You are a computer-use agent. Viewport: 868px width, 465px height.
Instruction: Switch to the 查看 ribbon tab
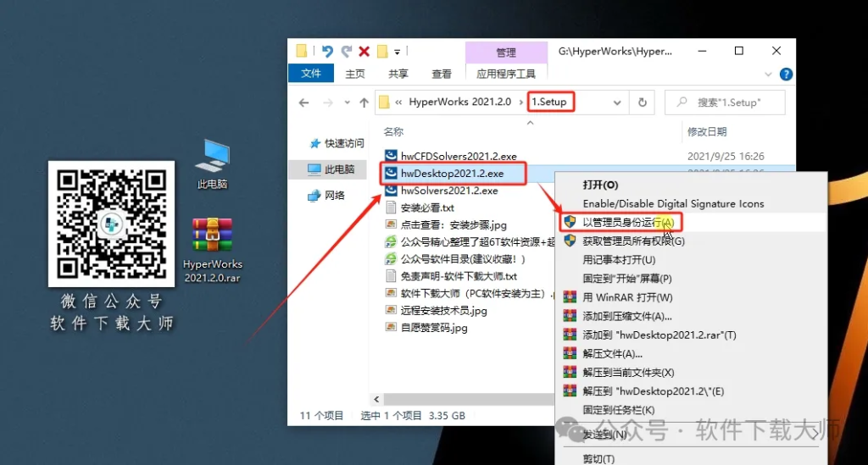tap(441, 74)
